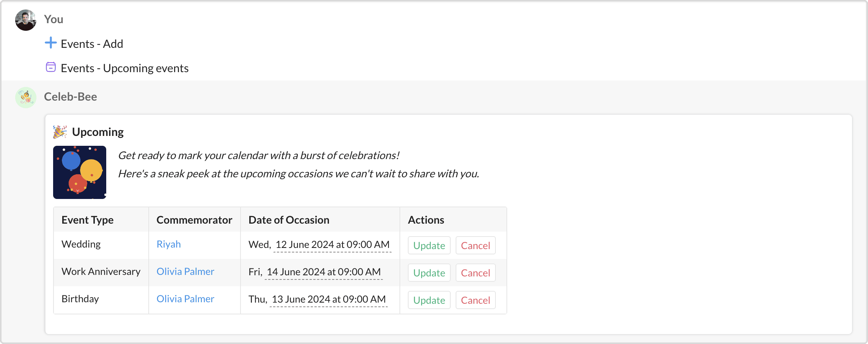The height and width of the screenshot is (344, 868).
Task: Cancel the Birthday event
Action: click(x=475, y=300)
